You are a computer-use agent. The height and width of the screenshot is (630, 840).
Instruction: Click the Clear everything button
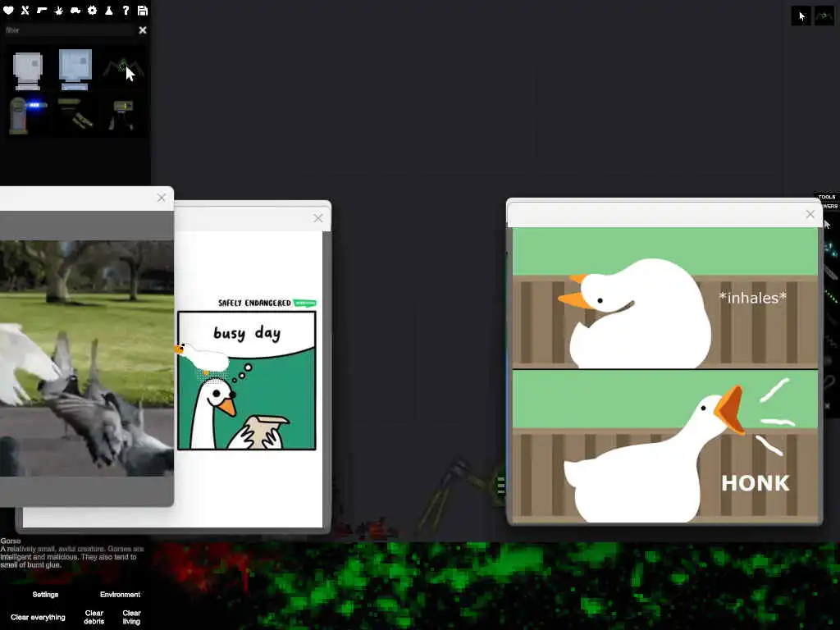[38, 617]
